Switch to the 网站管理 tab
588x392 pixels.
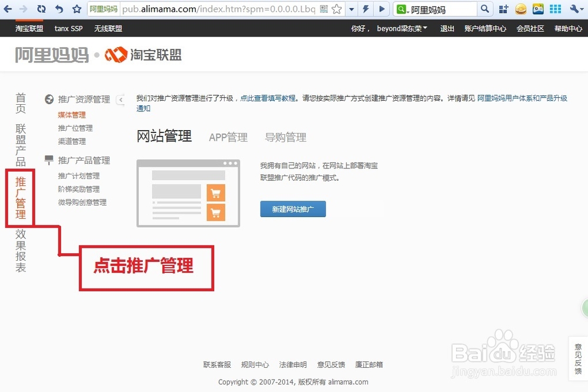click(164, 136)
